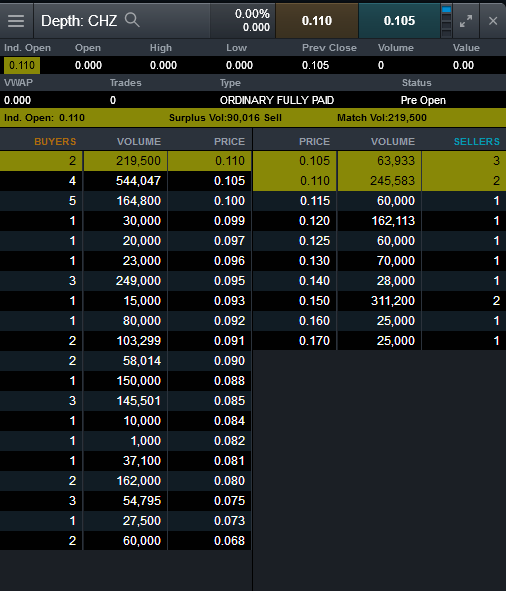Click the 245,583 sell volume cell
The image size is (506, 591).
coord(379,181)
